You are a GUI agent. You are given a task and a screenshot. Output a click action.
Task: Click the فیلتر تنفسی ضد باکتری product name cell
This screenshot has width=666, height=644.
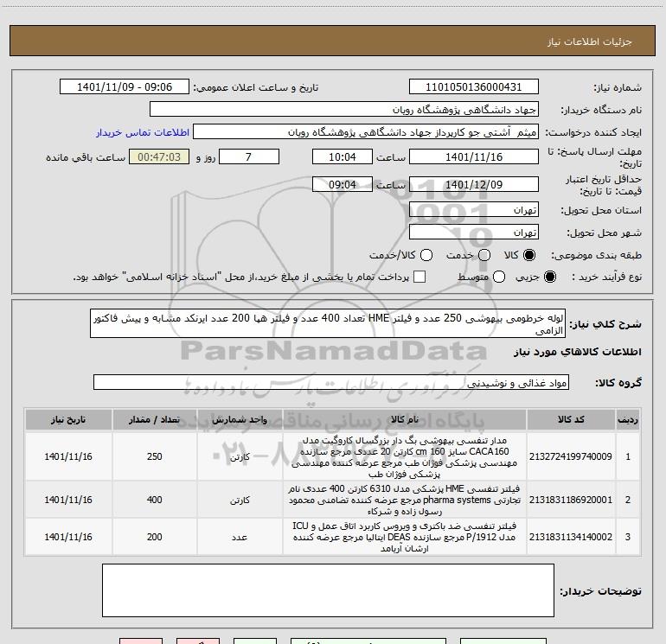[x=405, y=537]
